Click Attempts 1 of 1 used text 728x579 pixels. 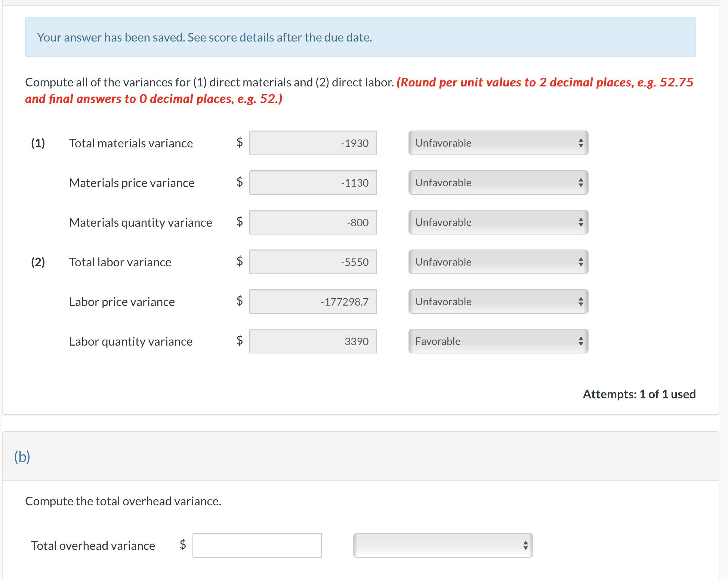point(639,394)
